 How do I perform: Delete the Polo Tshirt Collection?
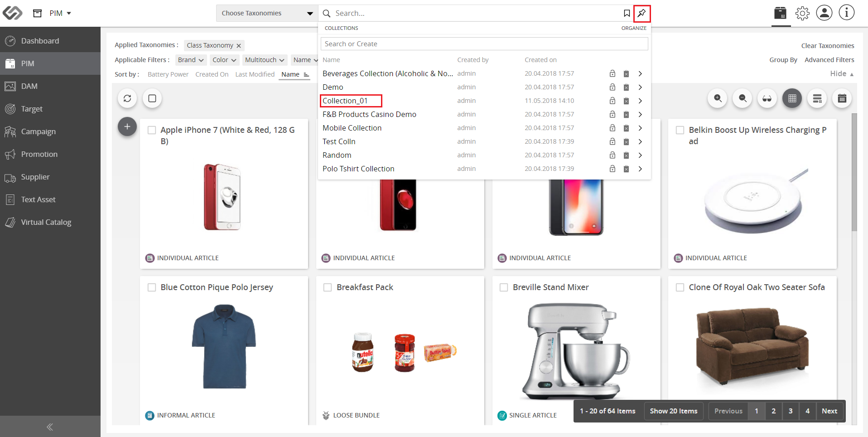point(626,169)
